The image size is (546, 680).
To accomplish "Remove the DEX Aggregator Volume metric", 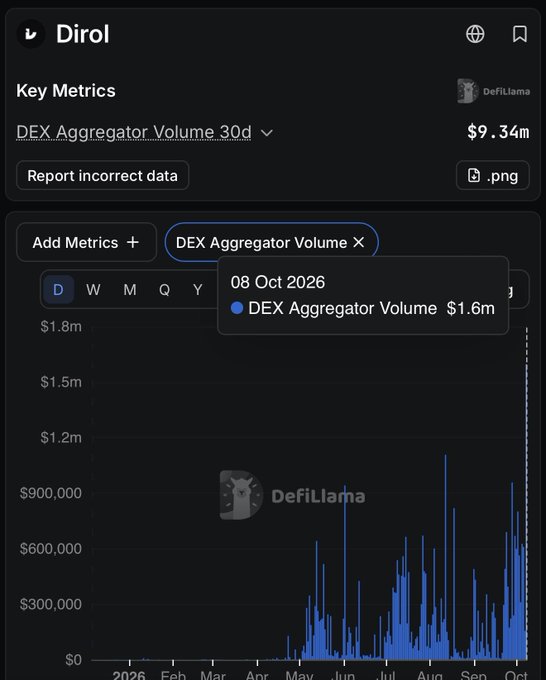I will click(359, 242).
